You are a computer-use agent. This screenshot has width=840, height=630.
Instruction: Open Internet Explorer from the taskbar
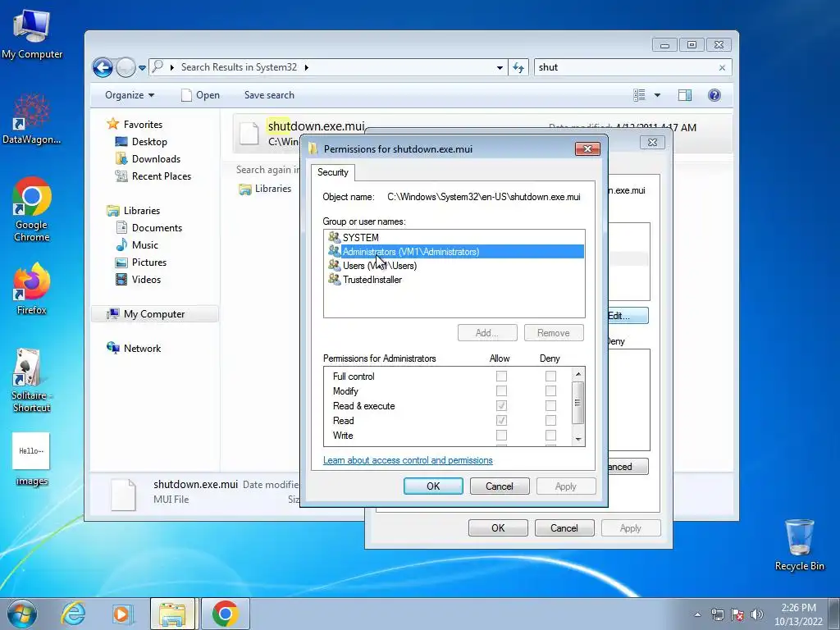click(x=73, y=614)
